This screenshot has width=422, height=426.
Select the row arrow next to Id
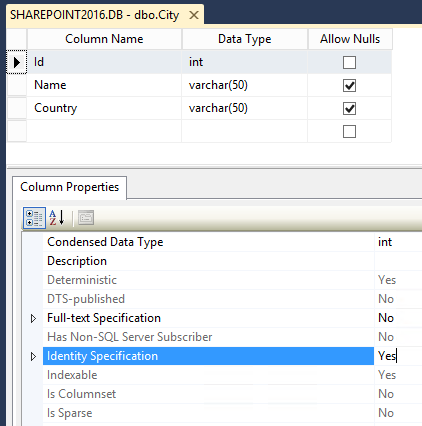[17, 62]
